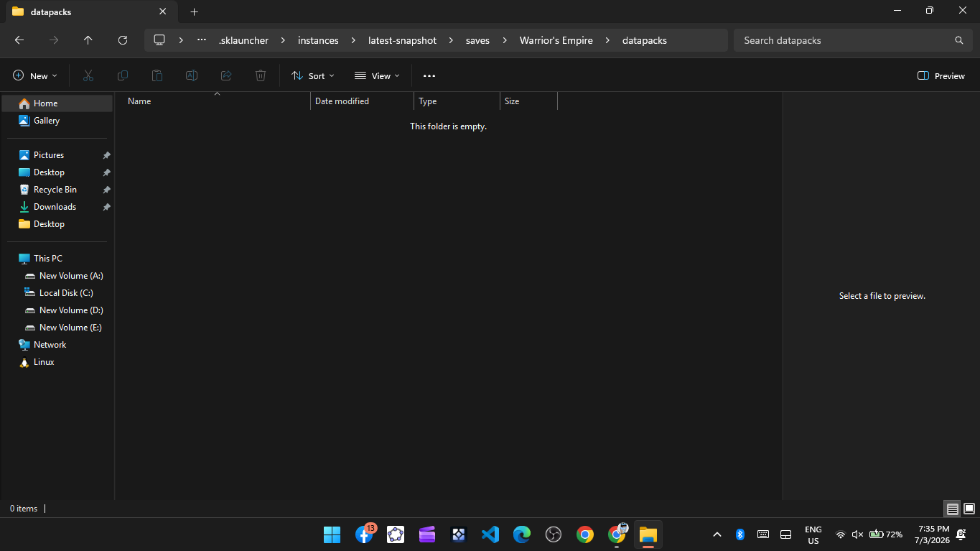980x551 pixels.
Task: Click the Forward navigation arrow
Action: coord(54,40)
